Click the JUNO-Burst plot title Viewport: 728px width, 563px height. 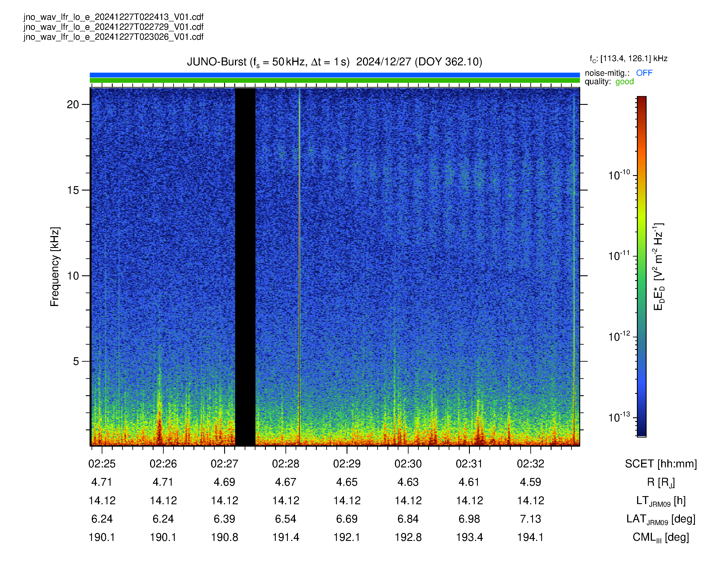coord(335,62)
